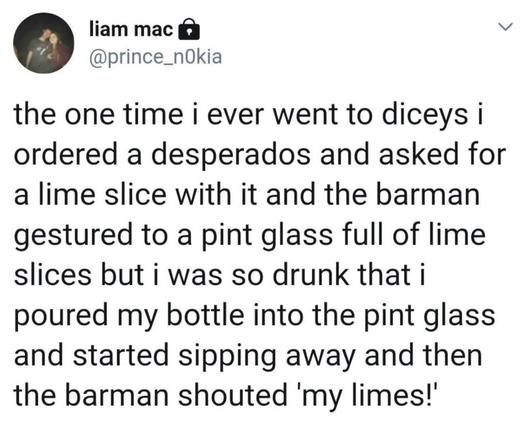529x435 pixels.
Task: Open the liam mac display name link
Action: [x=131, y=29]
